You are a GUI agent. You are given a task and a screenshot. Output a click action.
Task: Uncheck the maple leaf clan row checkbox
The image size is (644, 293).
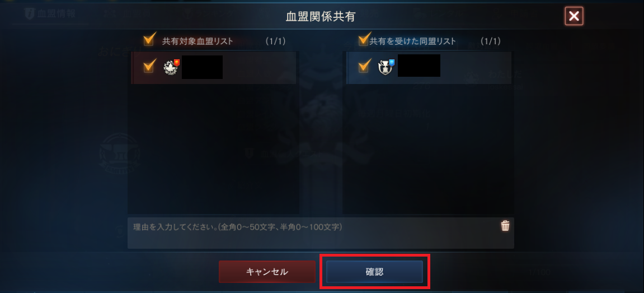click(149, 66)
